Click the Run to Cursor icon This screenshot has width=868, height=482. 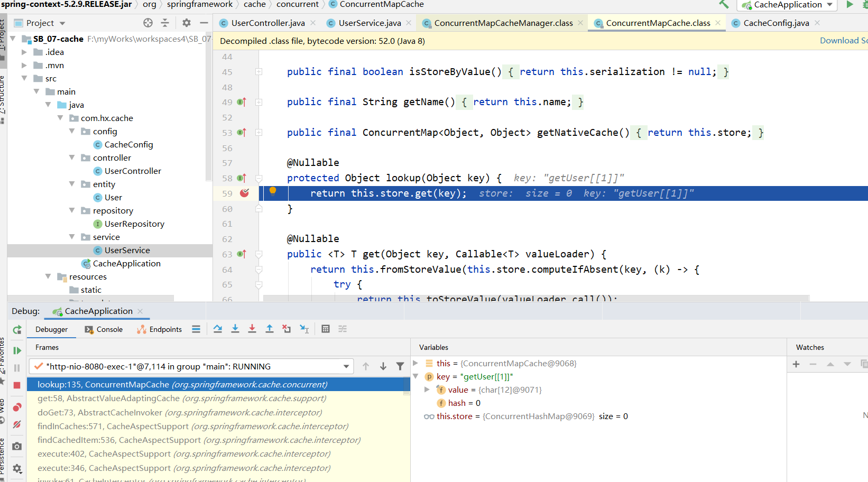click(x=304, y=329)
